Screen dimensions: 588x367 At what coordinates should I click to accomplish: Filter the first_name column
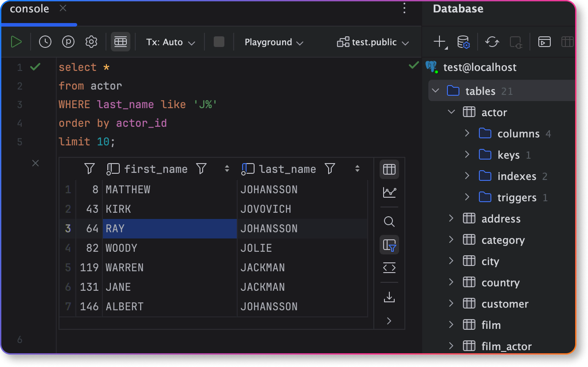click(x=202, y=169)
